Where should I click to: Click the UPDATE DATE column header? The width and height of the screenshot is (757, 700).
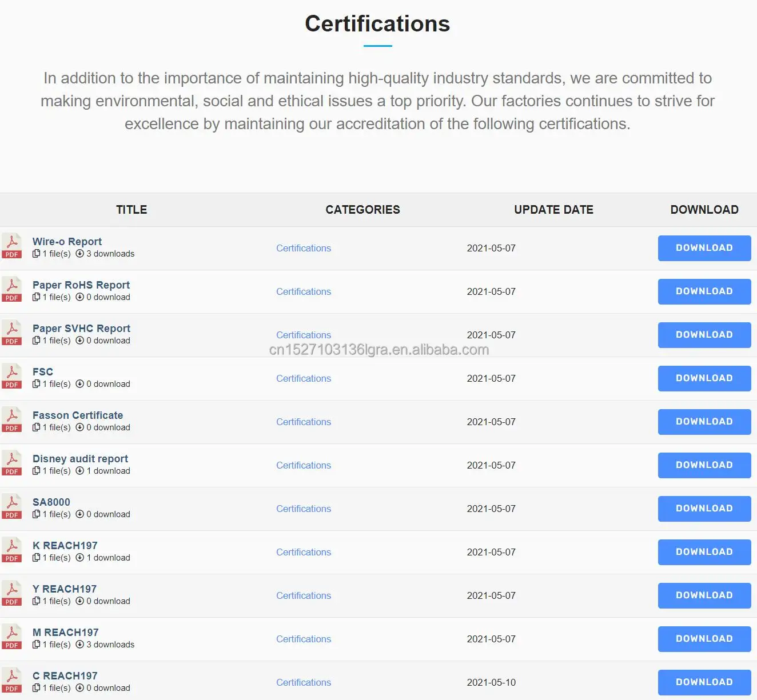click(553, 210)
